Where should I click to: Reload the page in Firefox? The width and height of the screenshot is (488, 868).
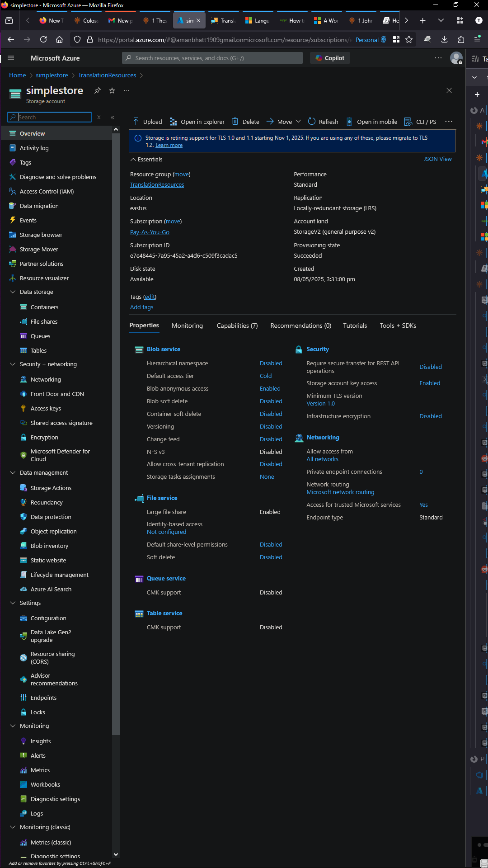43,39
